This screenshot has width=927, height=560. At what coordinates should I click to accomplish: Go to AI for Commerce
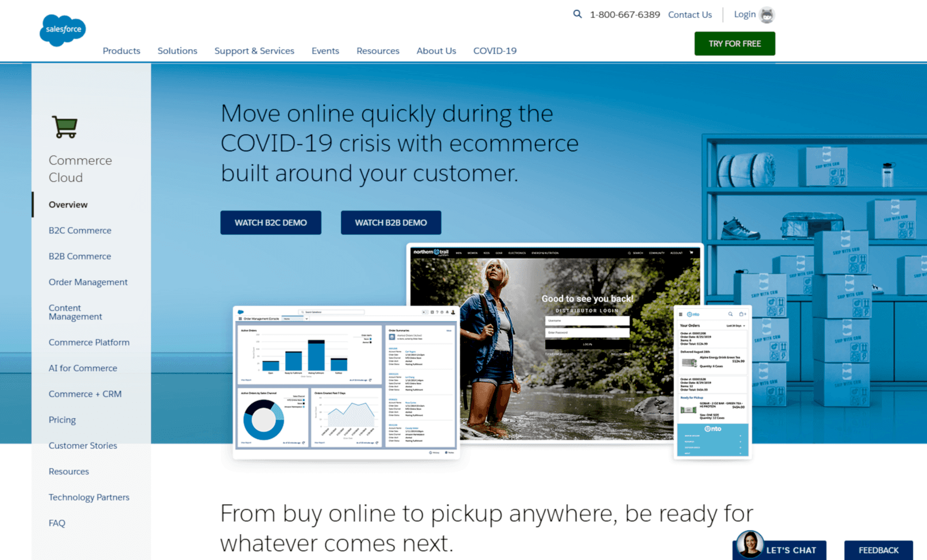coord(83,368)
